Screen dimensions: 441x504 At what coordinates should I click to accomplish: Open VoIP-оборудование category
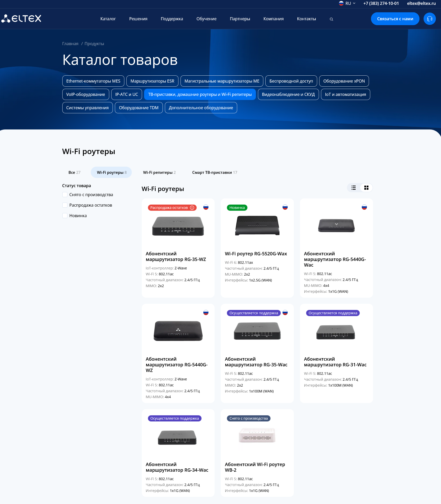(x=86, y=94)
